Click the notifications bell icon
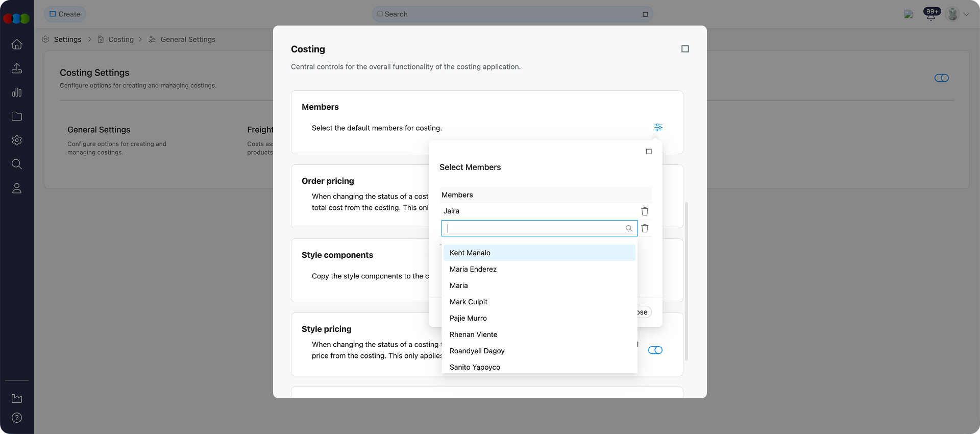Screen dimensions: 980x434 (931, 15)
